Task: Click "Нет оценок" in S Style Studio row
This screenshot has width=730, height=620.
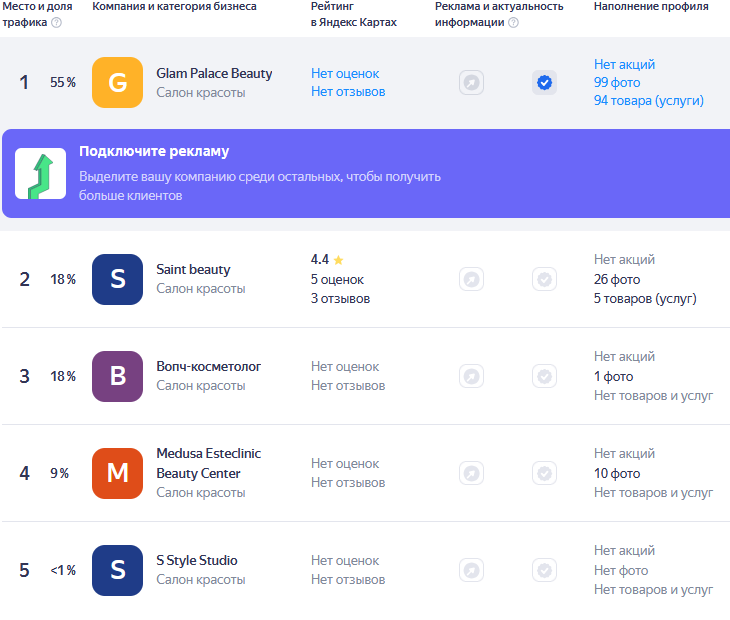Action: coord(345,561)
